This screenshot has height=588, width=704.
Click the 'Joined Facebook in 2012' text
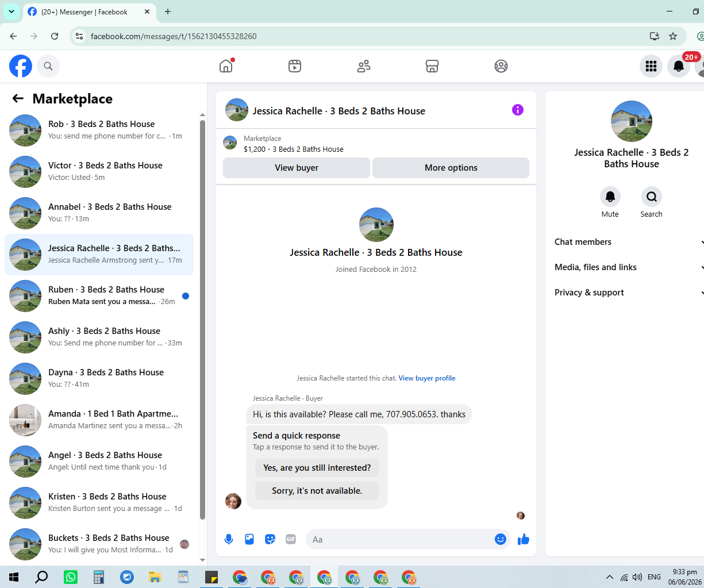click(x=376, y=269)
